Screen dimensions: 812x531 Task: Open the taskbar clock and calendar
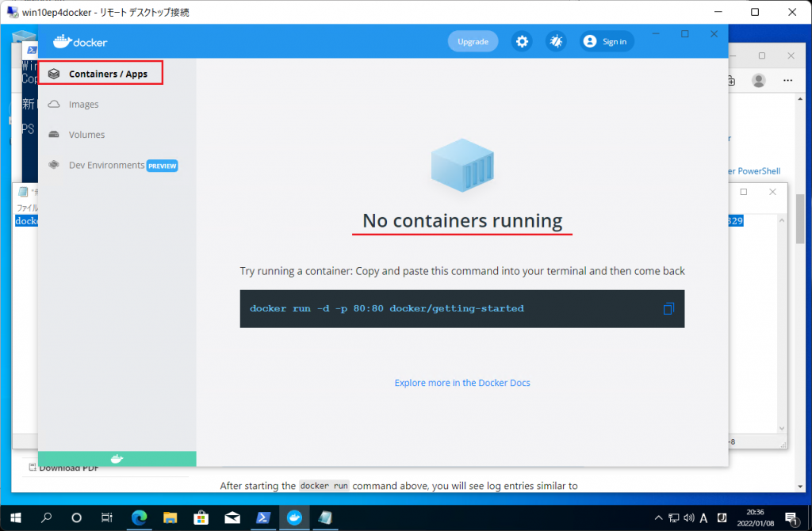click(755, 518)
